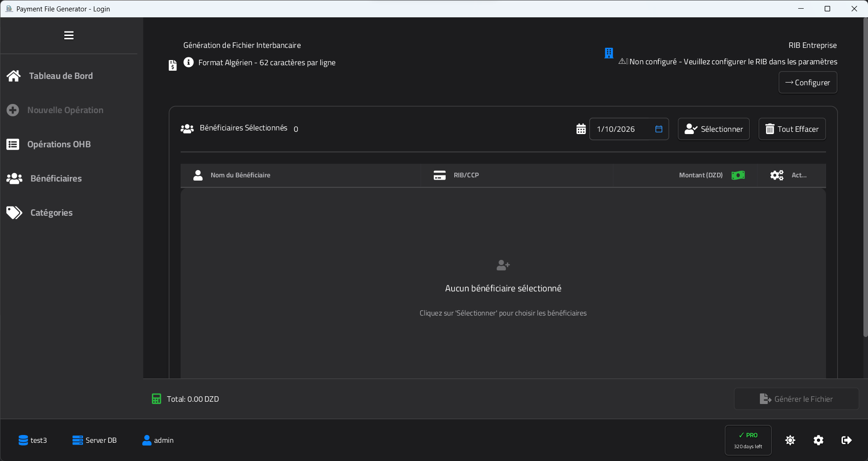The height and width of the screenshot is (461, 868).
Task: Click the Configurer button for RIB
Action: [807, 83]
